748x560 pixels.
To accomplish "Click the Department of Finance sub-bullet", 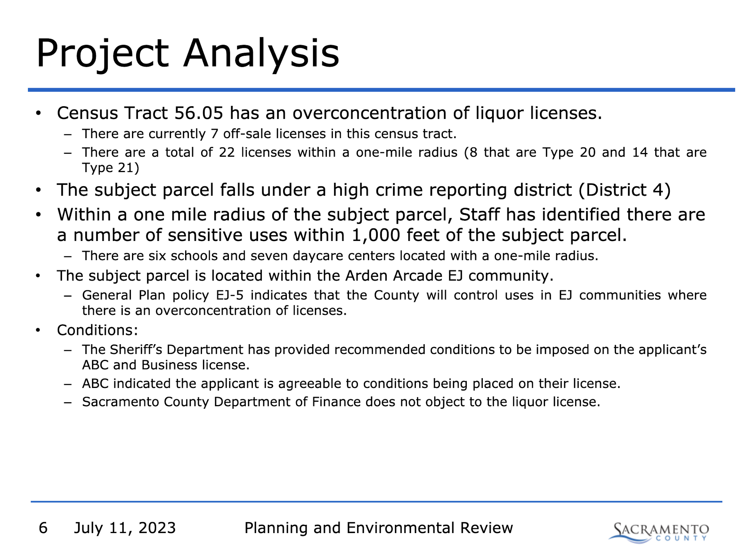I will click(x=341, y=402).
